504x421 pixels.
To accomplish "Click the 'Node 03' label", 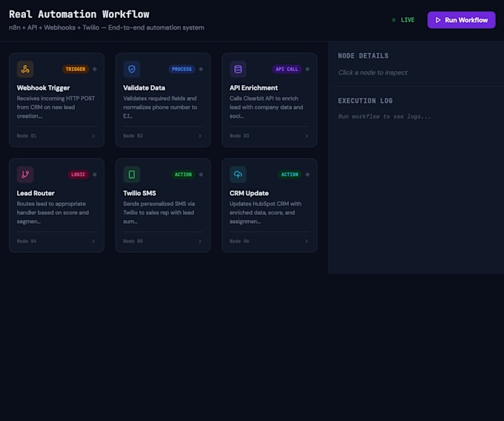I will [239, 136].
